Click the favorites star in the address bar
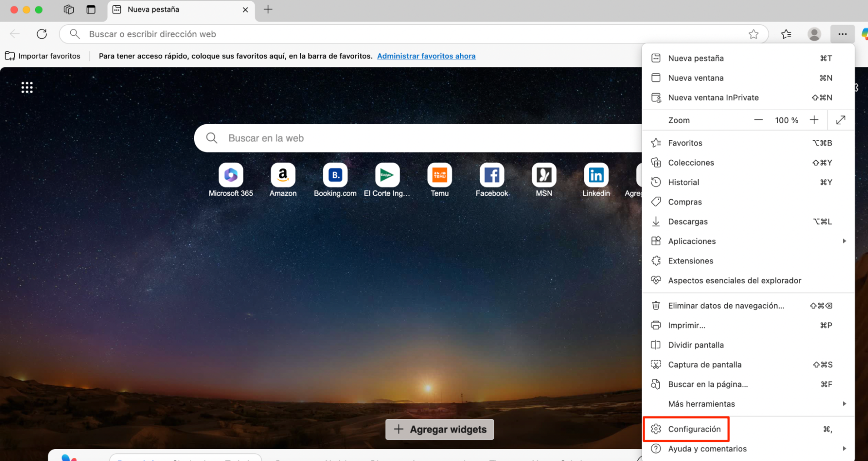Screen dimensions: 868x461 click(754, 34)
